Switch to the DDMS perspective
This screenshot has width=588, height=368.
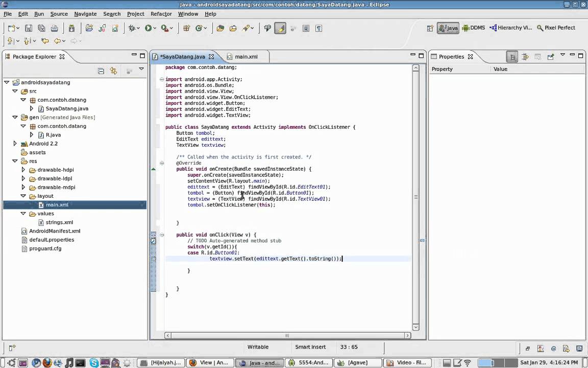[x=473, y=28]
